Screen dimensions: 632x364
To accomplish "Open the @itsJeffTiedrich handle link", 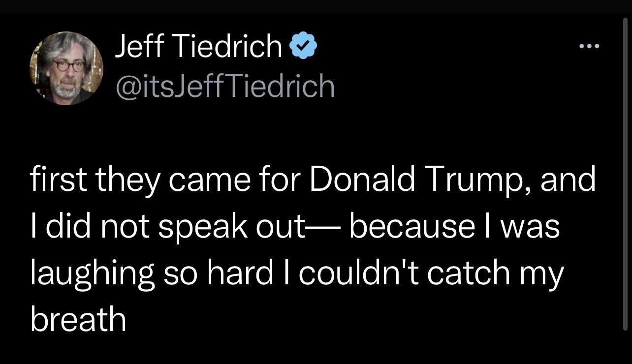I will click(x=224, y=86).
